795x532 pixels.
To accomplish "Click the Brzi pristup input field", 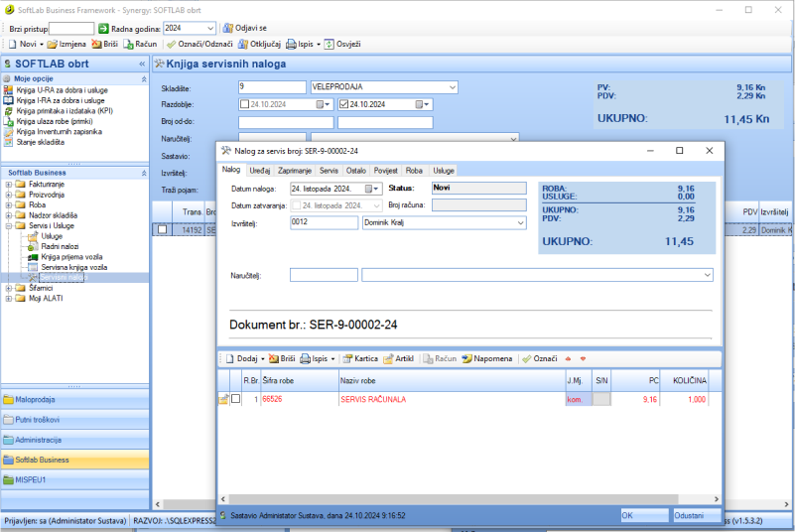I will click(x=70, y=29).
